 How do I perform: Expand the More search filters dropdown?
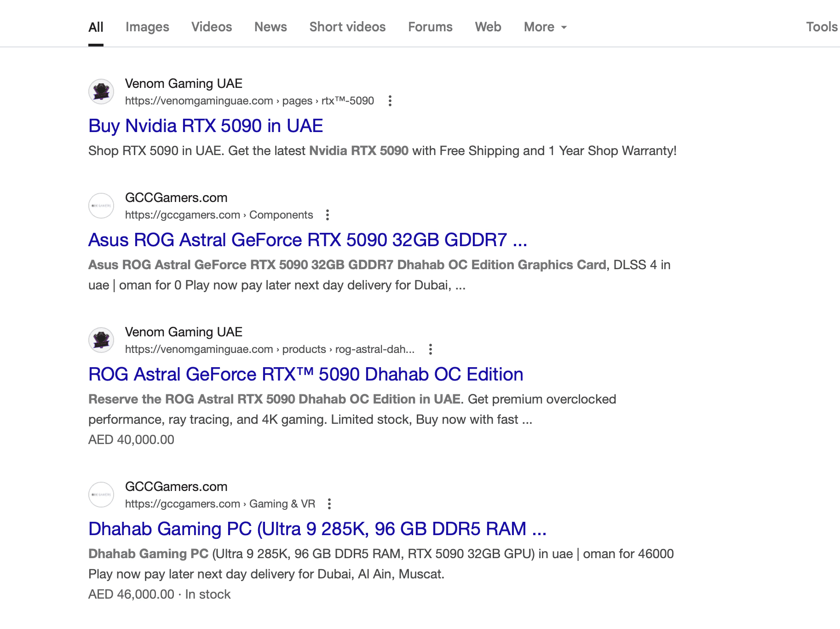[546, 27]
